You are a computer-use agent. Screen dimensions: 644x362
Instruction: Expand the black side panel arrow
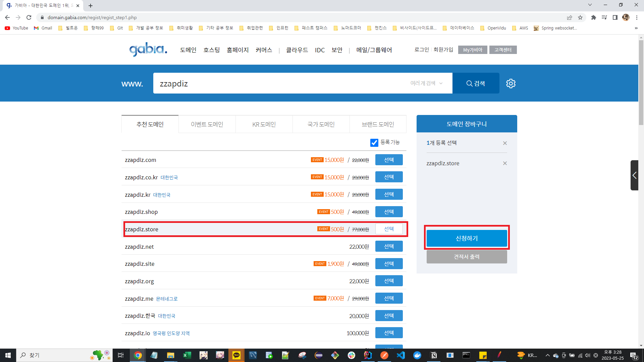(634, 175)
